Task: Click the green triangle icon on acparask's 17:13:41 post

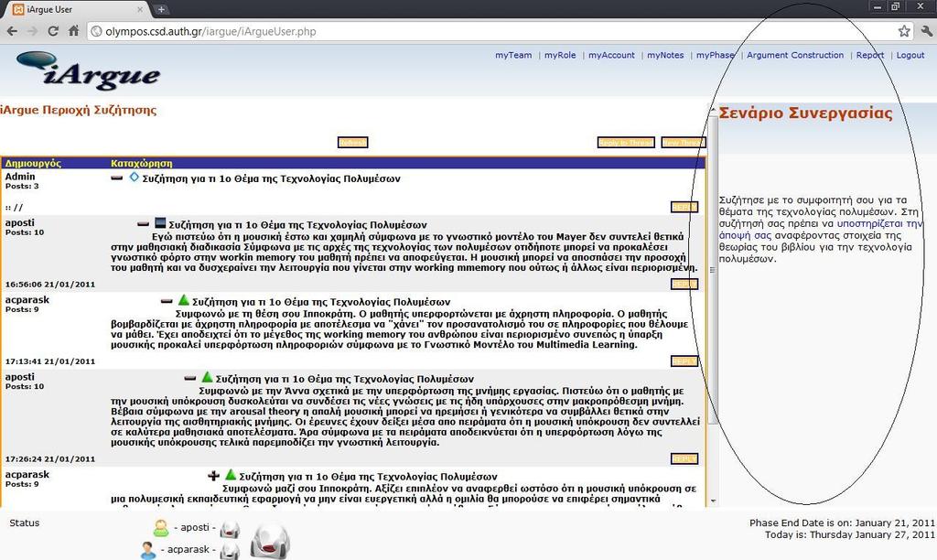Action: coord(183,299)
